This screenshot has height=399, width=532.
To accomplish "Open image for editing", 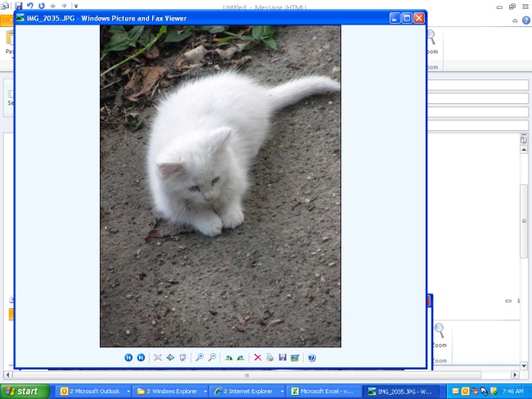I will pos(294,357).
